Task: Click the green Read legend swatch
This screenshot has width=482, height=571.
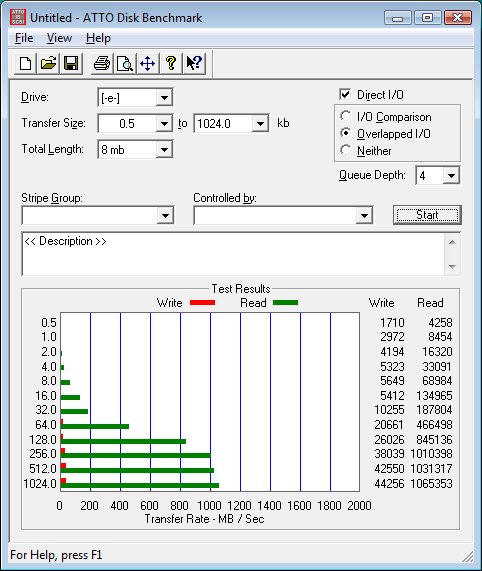Action: [x=285, y=303]
